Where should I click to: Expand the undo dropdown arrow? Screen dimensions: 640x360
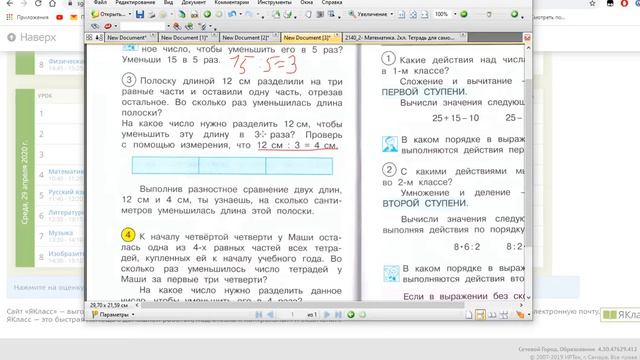pyautogui.click(x=240, y=14)
